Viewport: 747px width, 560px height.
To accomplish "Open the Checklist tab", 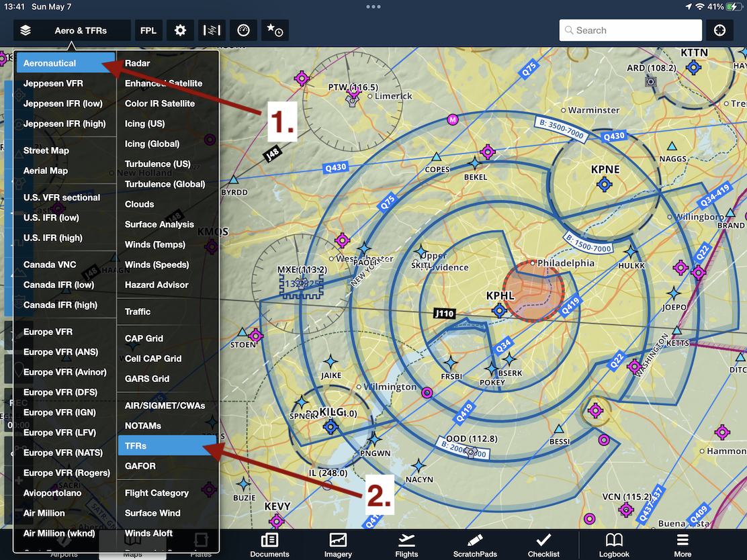I will [543, 545].
